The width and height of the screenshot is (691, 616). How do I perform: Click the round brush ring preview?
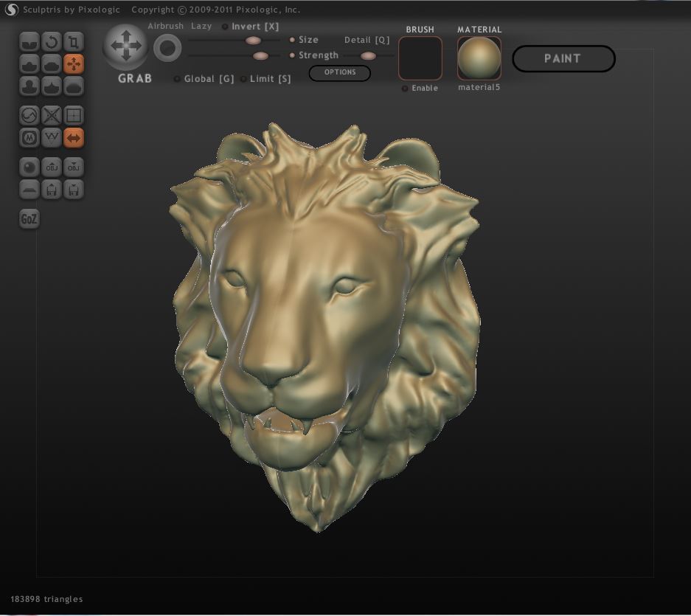click(167, 48)
